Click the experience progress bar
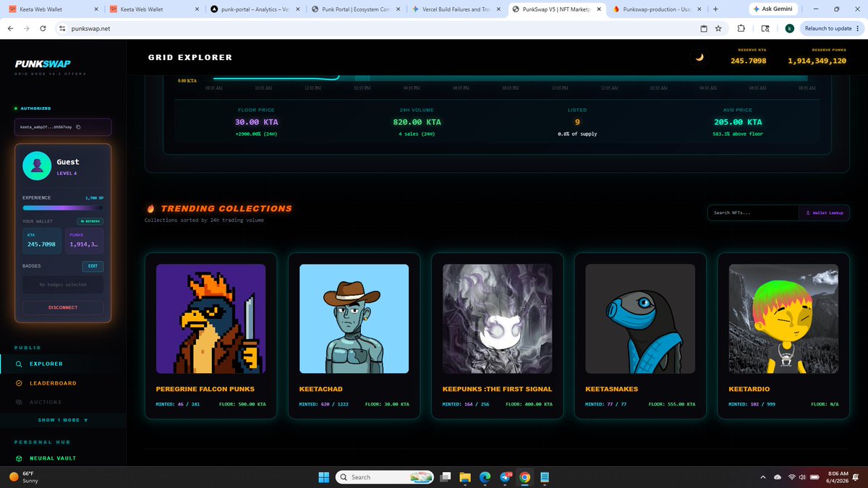Viewport: 868px width, 488px height. point(63,207)
